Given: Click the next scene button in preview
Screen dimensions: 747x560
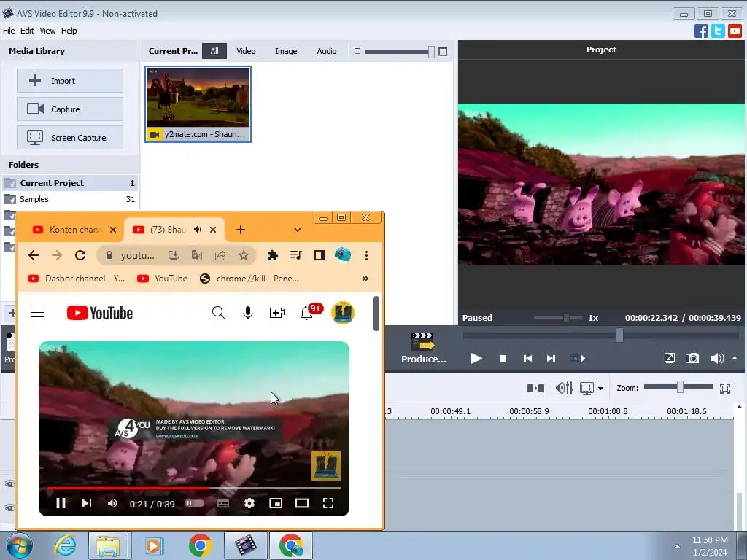Looking at the screenshot, I should point(578,358).
